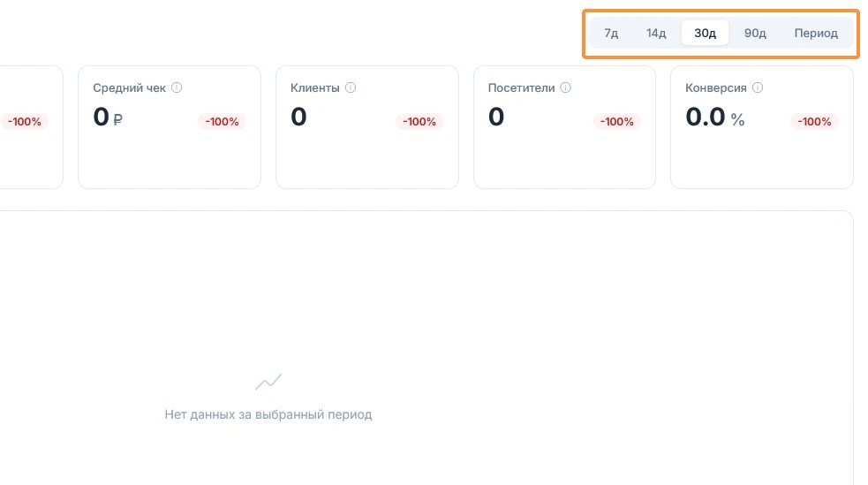Click the Средний чек label
This screenshot has width=868, height=485.
pyautogui.click(x=129, y=88)
